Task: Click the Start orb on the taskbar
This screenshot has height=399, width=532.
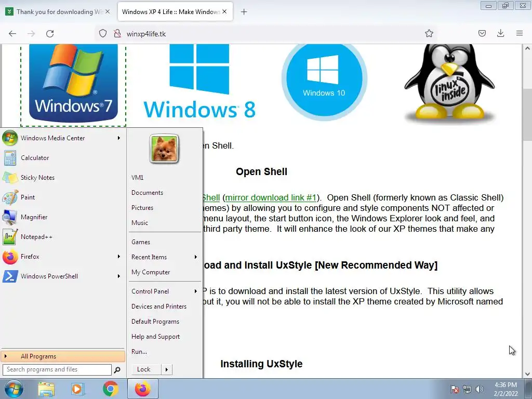Action: [14, 389]
